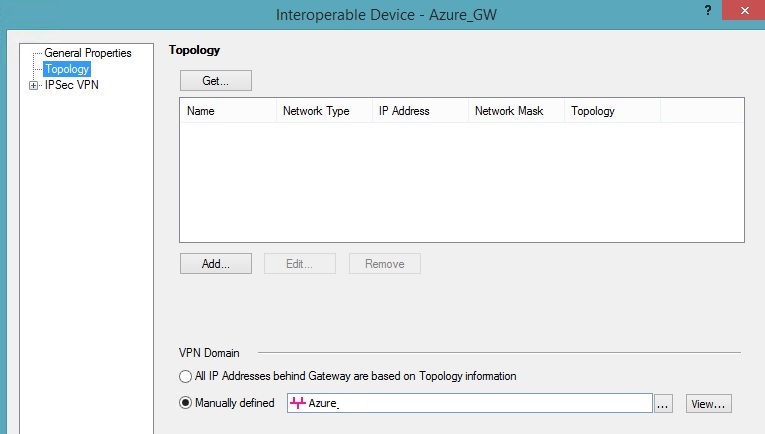Close the Interoperable Device dialog
Image resolution: width=765 pixels, height=434 pixels.
click(x=744, y=10)
